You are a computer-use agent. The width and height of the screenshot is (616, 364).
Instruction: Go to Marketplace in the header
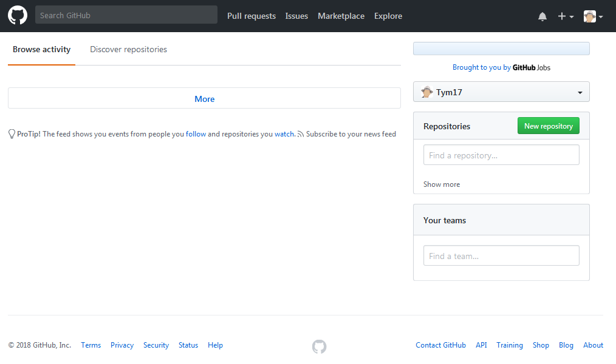pos(341,16)
